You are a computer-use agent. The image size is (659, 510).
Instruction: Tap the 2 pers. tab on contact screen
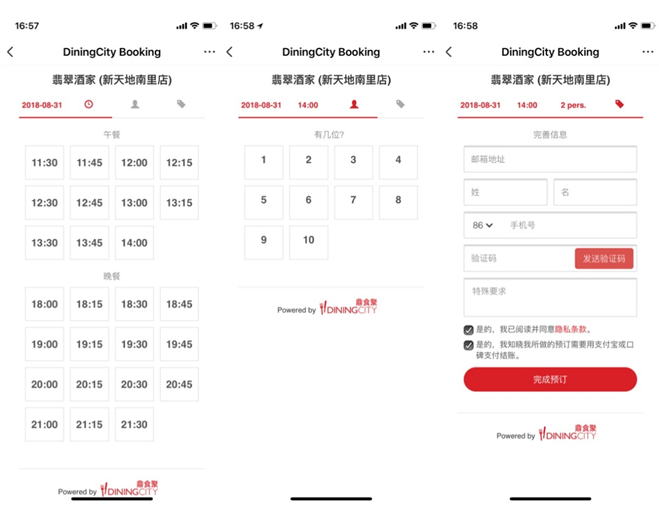click(x=573, y=105)
